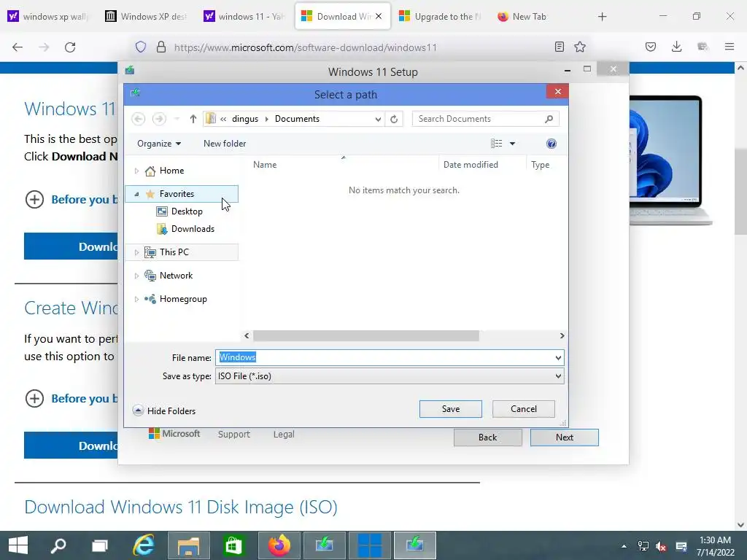This screenshot has width=747, height=560.
Task: Select Desktop under Favorites
Action: coord(187,211)
